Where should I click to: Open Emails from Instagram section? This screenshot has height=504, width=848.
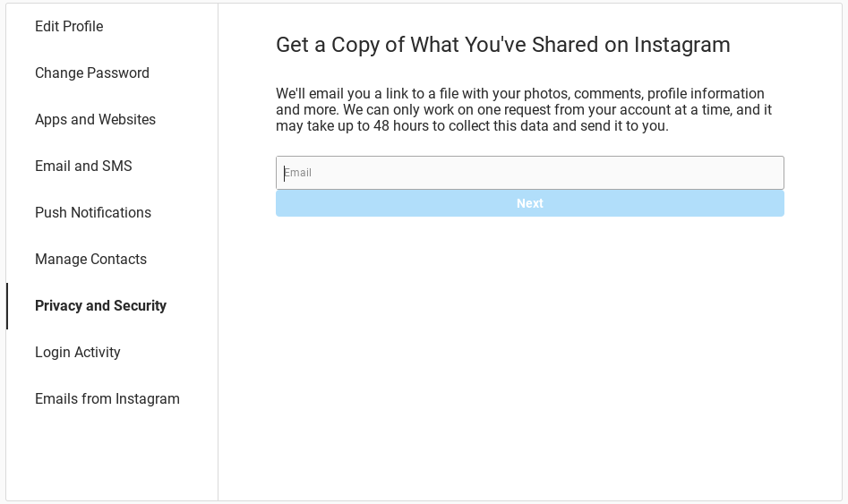point(107,399)
